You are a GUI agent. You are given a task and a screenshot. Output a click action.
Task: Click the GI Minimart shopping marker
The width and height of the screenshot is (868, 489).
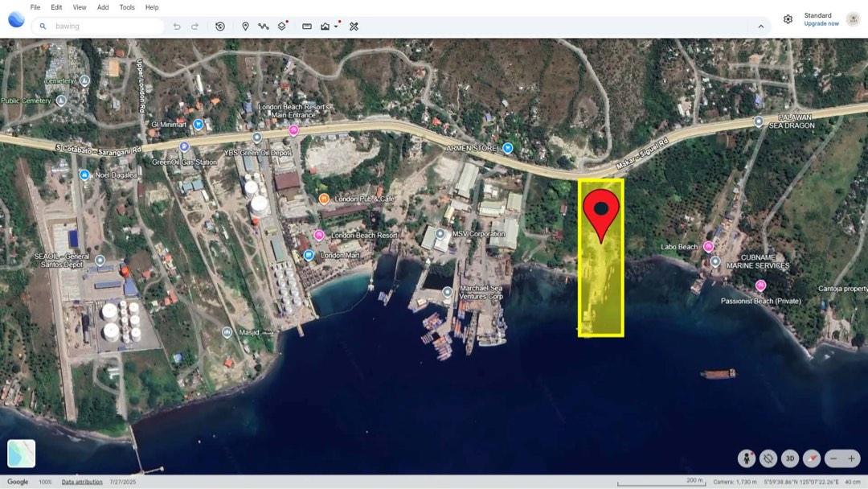(199, 124)
